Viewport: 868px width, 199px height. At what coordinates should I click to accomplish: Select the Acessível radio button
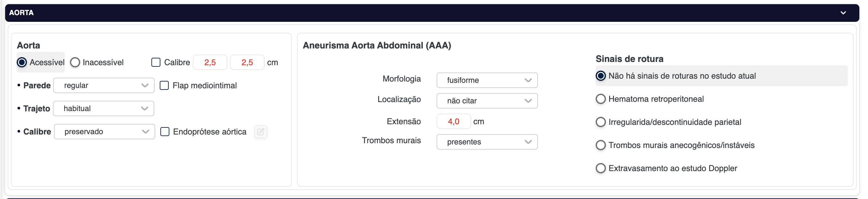click(x=22, y=62)
